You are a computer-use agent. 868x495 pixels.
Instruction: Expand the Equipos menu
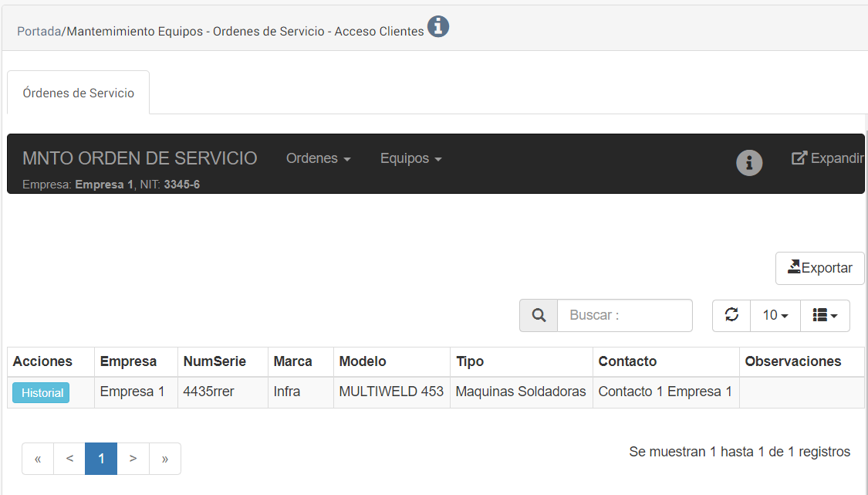[410, 158]
